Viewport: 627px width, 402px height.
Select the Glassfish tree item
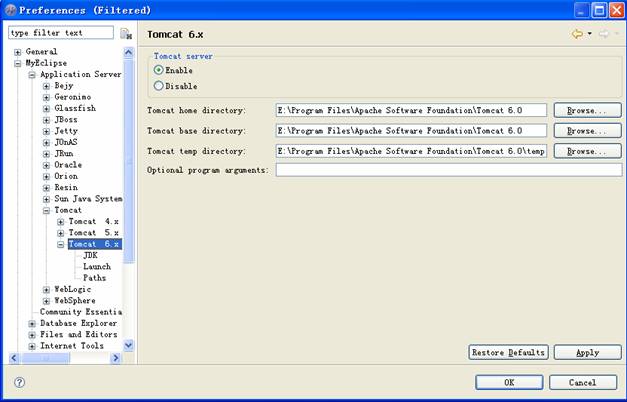pyautogui.click(x=75, y=108)
